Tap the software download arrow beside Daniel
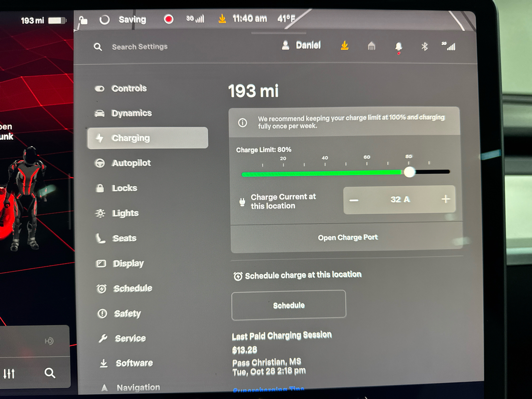The height and width of the screenshot is (399, 532). coord(345,45)
